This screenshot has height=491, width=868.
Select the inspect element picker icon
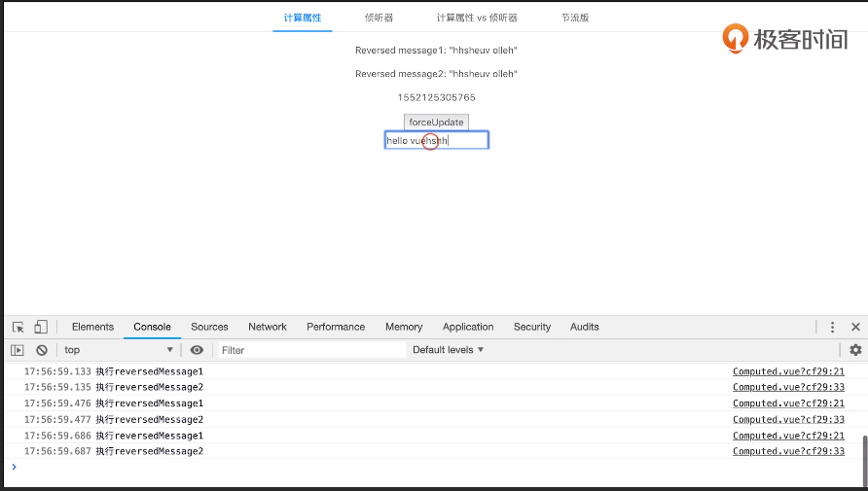click(x=18, y=327)
